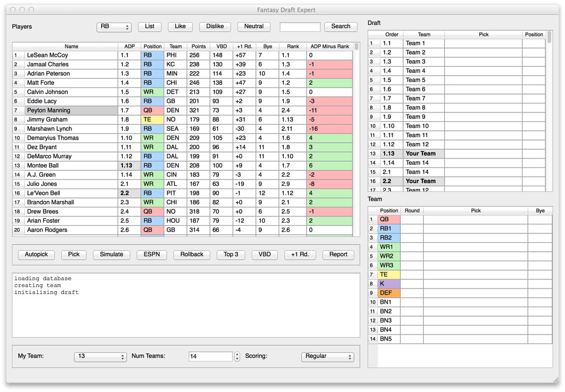Click the +1 Rd. button

[300, 254]
